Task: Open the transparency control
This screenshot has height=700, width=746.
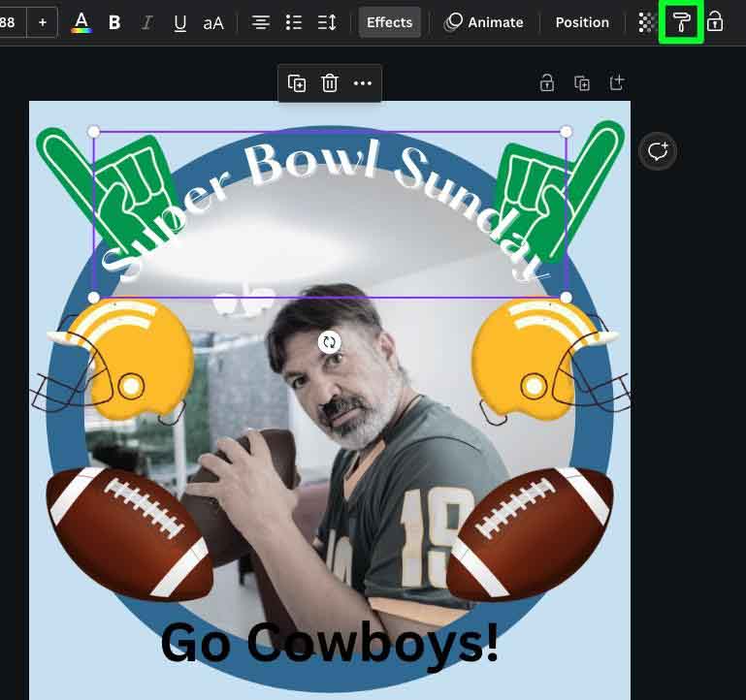Action: [x=646, y=22]
